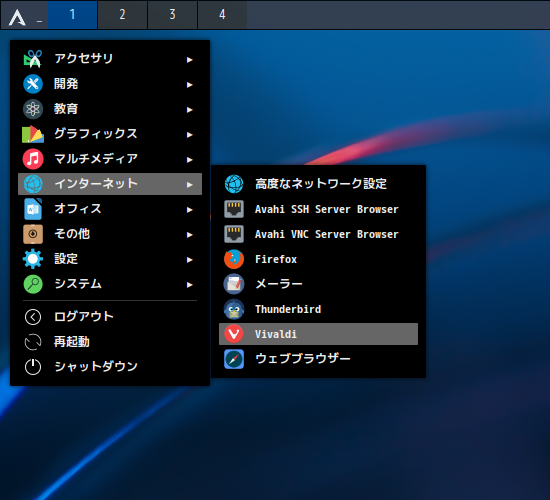Click the Firefox fox icon
Viewport: 550px width, 500px height.
coord(234,259)
